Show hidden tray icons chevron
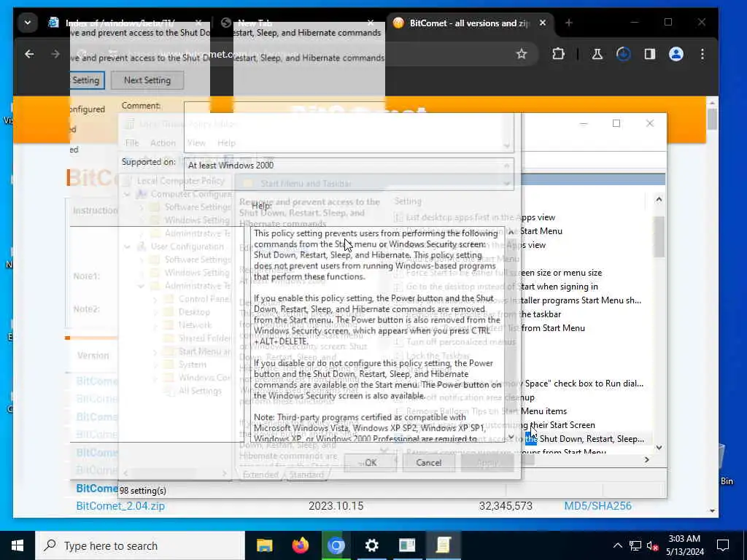The image size is (747, 560). [x=617, y=545]
